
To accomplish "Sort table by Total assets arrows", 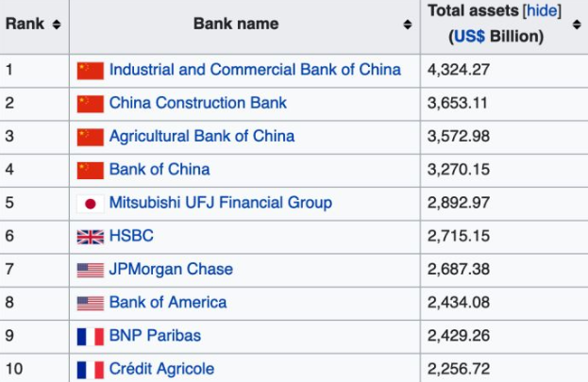I will point(577,24).
